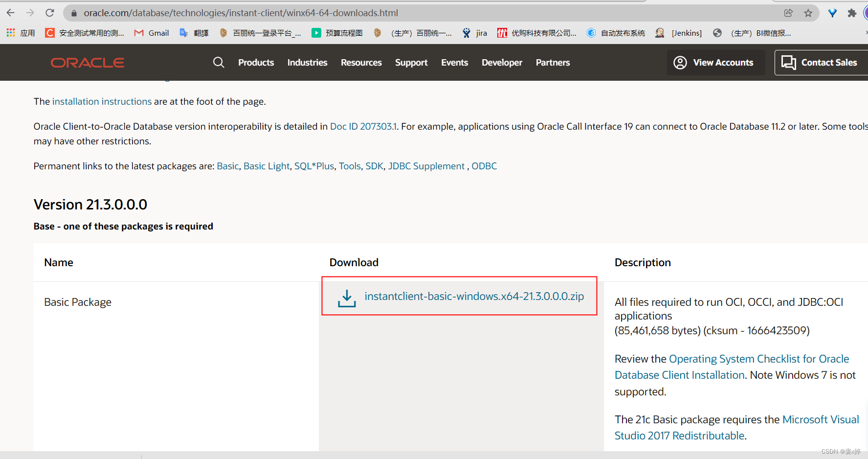
Task: Share this page via share icon
Action: tap(788, 13)
